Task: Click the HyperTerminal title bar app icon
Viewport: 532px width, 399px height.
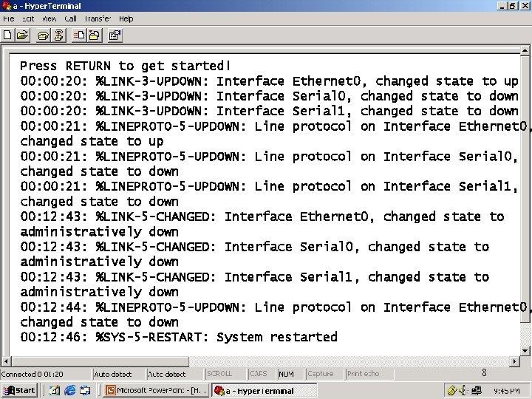Action: (7, 6)
